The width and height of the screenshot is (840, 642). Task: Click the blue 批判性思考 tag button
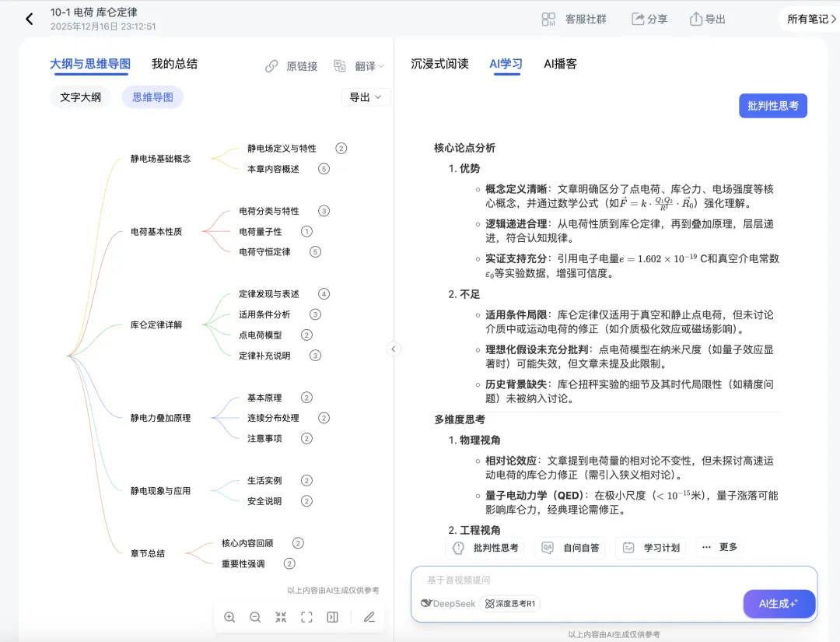[773, 106]
